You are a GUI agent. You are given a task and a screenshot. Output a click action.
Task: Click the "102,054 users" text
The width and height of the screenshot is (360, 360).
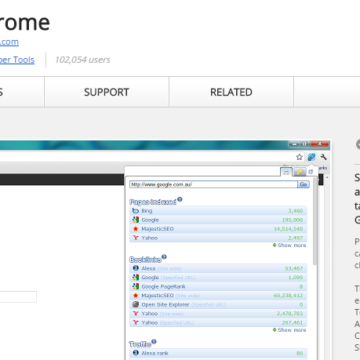(82, 60)
